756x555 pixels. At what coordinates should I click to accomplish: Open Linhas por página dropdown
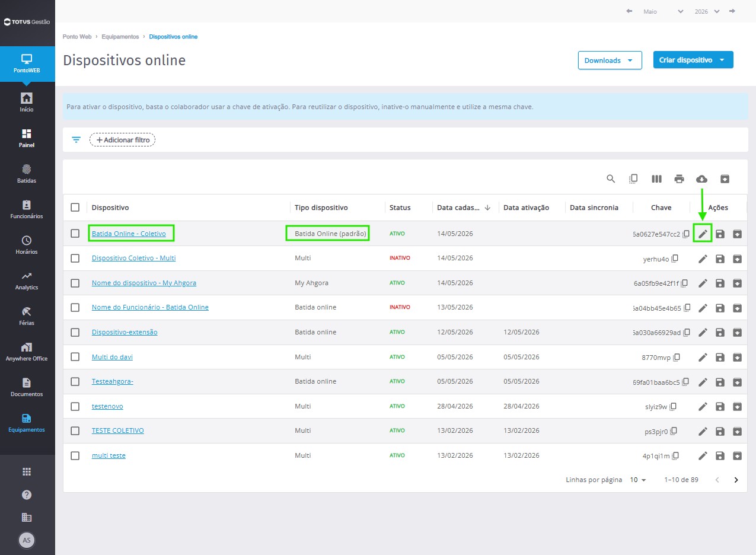[x=638, y=480]
